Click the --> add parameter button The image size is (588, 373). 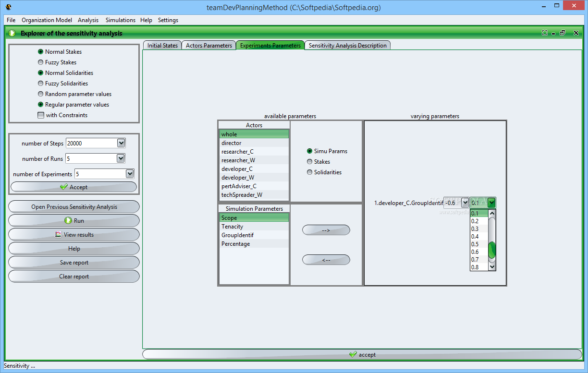coord(326,230)
